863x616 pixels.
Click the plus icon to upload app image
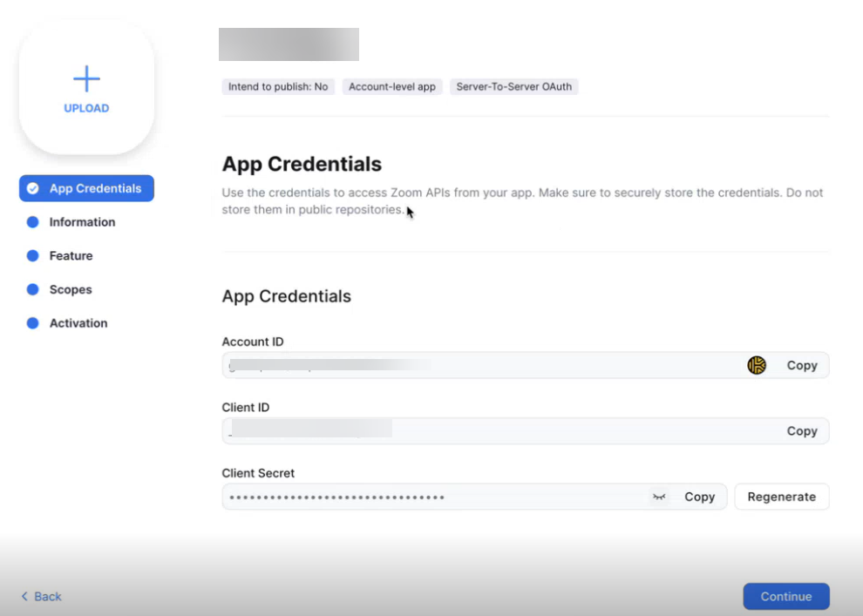click(86, 78)
